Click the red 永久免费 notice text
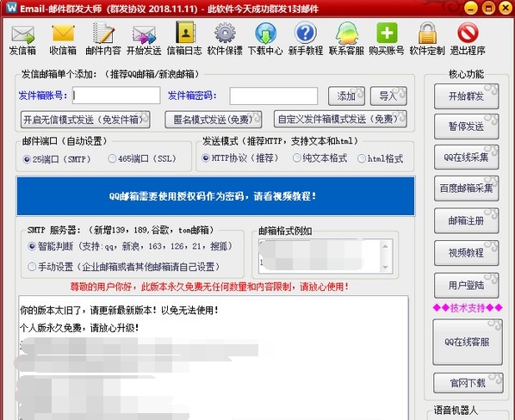 click(209, 287)
